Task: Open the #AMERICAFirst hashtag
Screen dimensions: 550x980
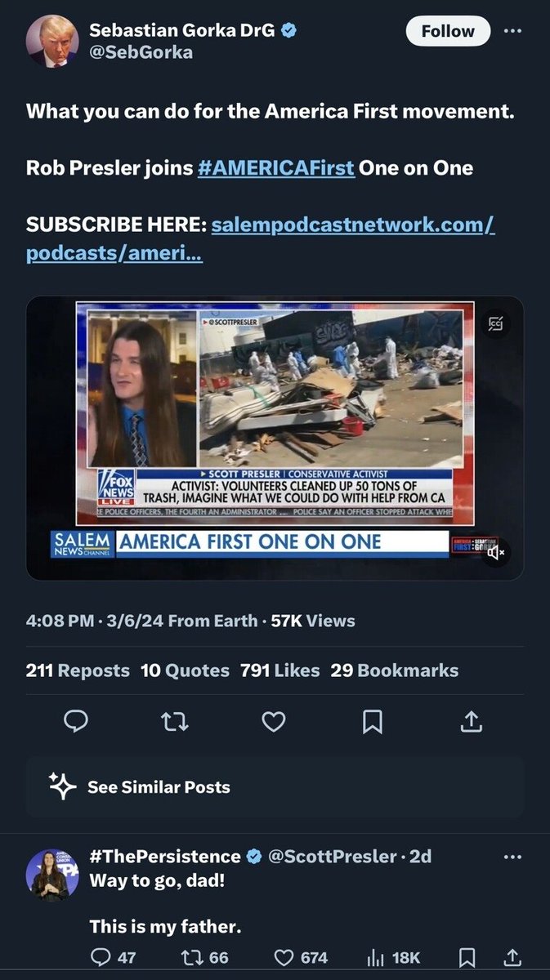Action: (x=275, y=167)
